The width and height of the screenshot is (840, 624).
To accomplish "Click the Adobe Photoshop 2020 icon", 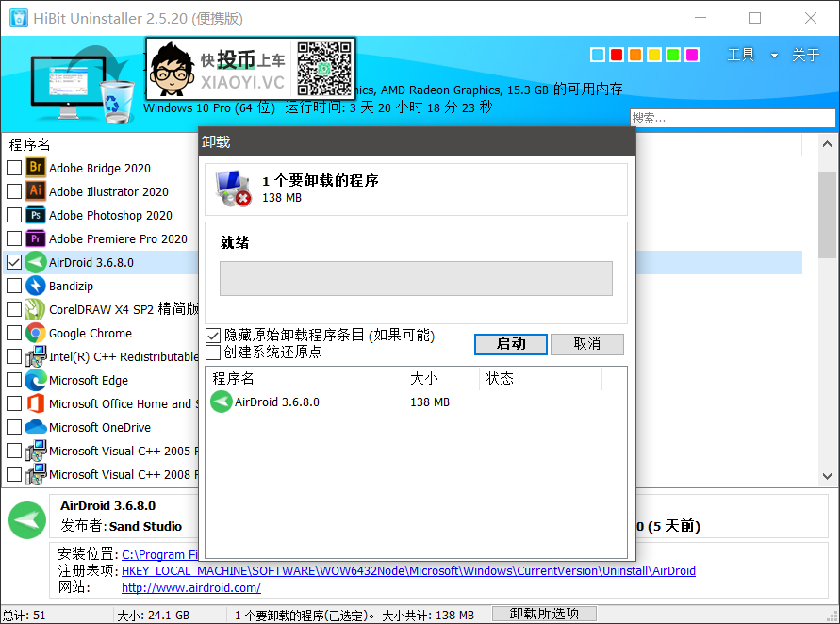I will (x=36, y=215).
